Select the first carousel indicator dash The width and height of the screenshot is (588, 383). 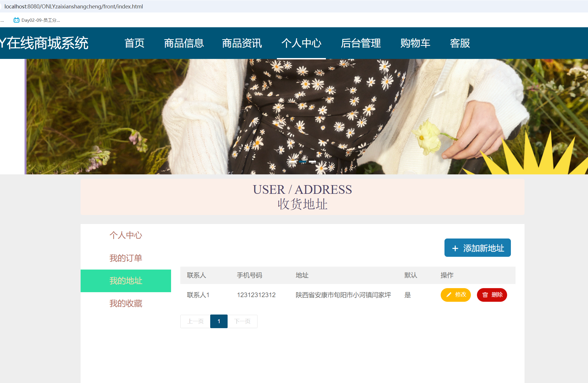293,161
